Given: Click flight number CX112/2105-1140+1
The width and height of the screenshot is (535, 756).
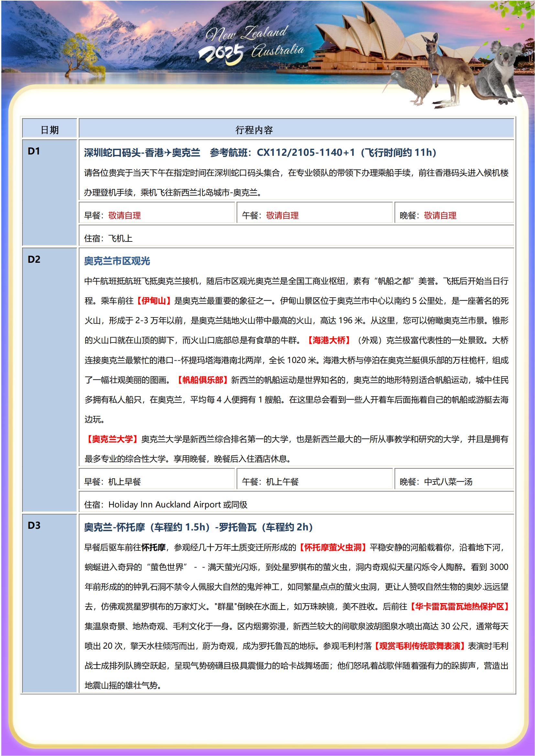Looking at the screenshot, I should pos(306,153).
